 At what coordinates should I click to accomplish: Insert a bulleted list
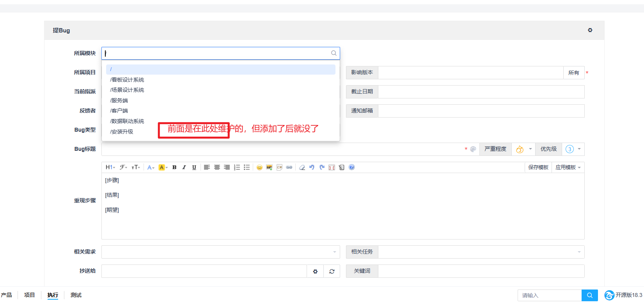[x=247, y=167]
